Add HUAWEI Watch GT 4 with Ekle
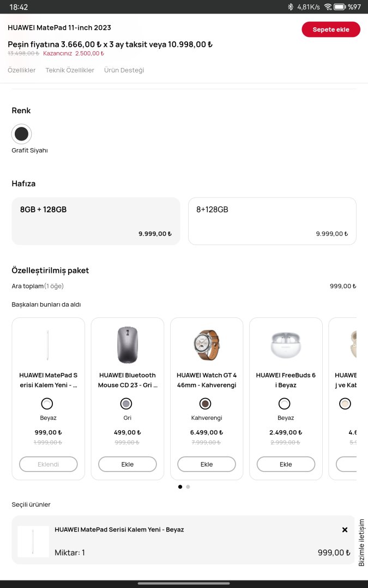368x588 pixels. [207, 464]
